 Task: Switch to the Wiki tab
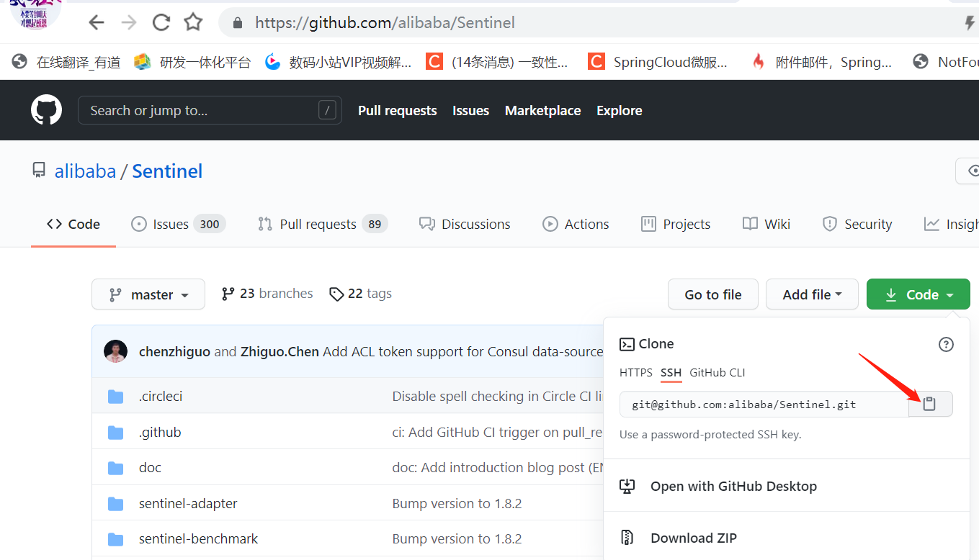click(x=766, y=224)
